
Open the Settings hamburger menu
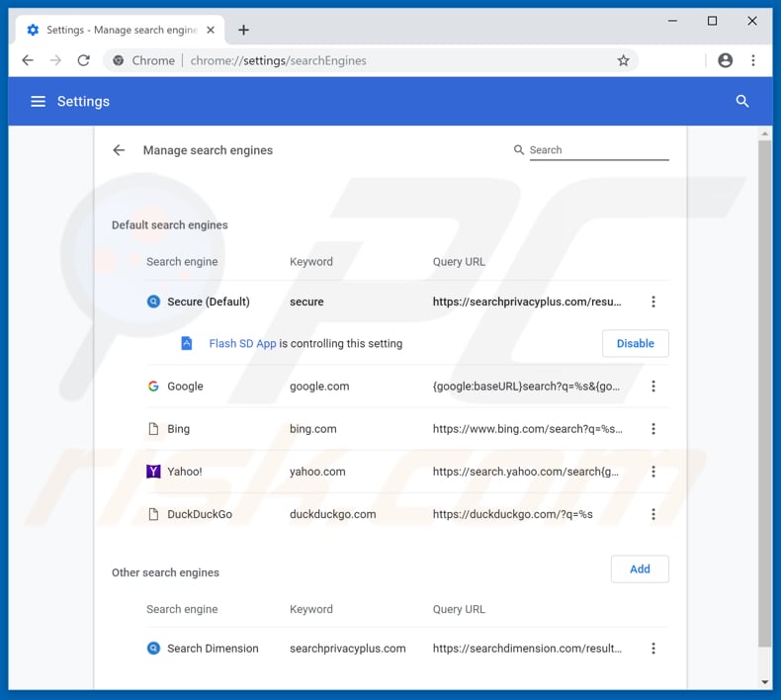[x=39, y=102]
